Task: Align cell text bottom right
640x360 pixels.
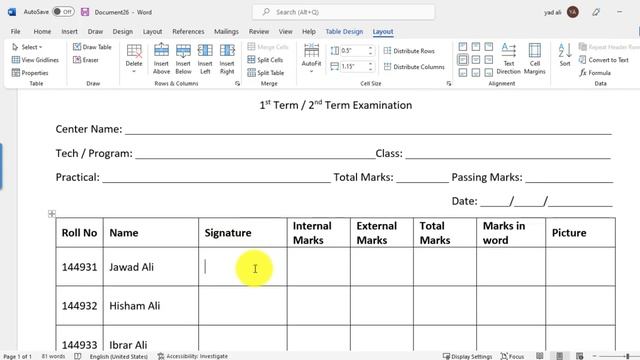Action: 489,73
